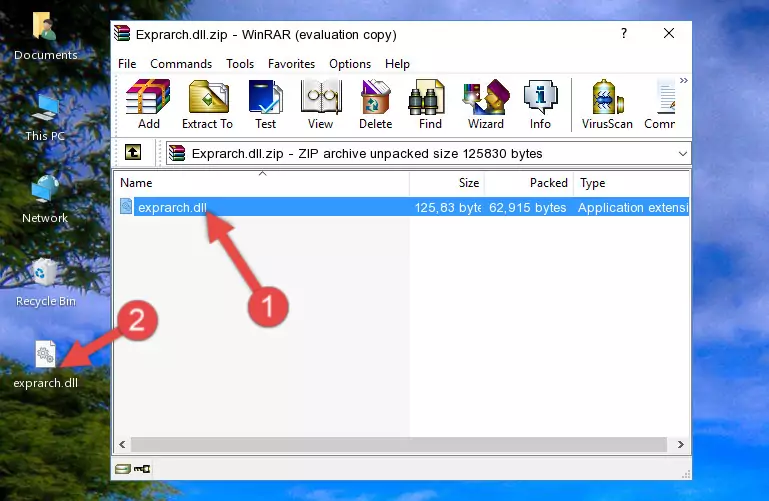Launch the Wizard tool
Viewport: 769px width, 501px height.
point(486,104)
